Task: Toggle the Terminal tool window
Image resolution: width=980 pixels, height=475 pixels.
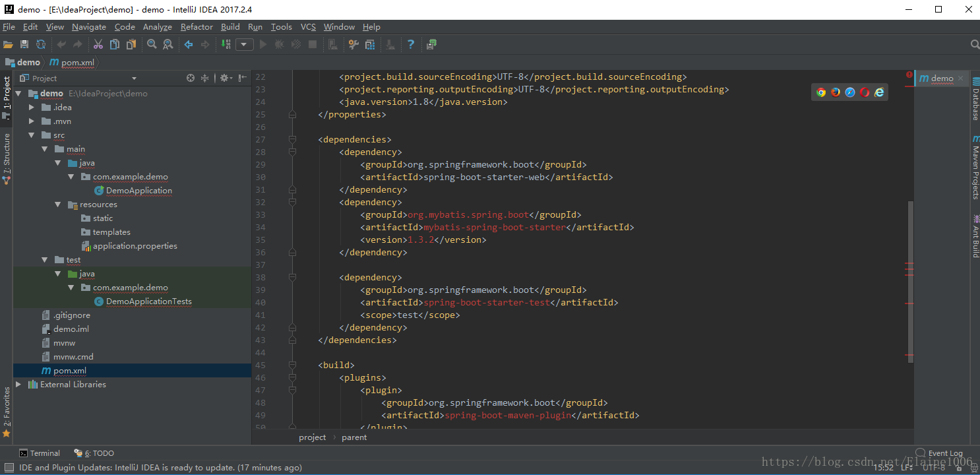Action: click(40, 453)
